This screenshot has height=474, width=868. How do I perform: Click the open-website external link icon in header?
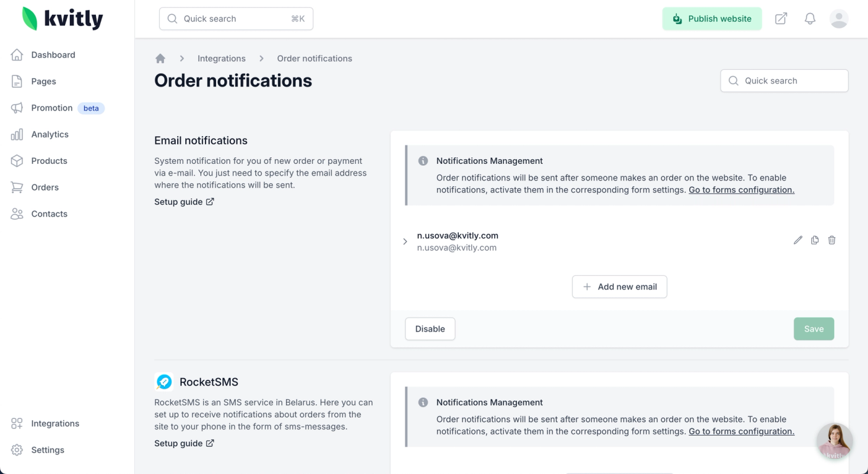[781, 19]
